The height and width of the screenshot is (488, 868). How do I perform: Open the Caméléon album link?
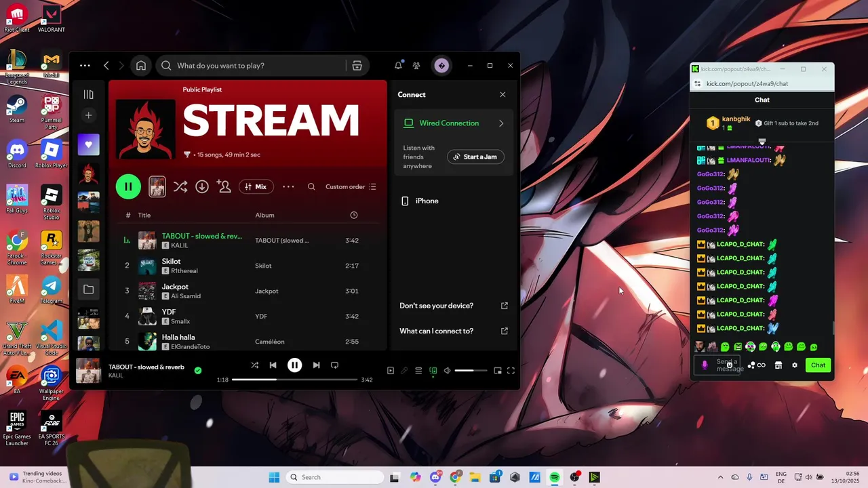pos(270,342)
